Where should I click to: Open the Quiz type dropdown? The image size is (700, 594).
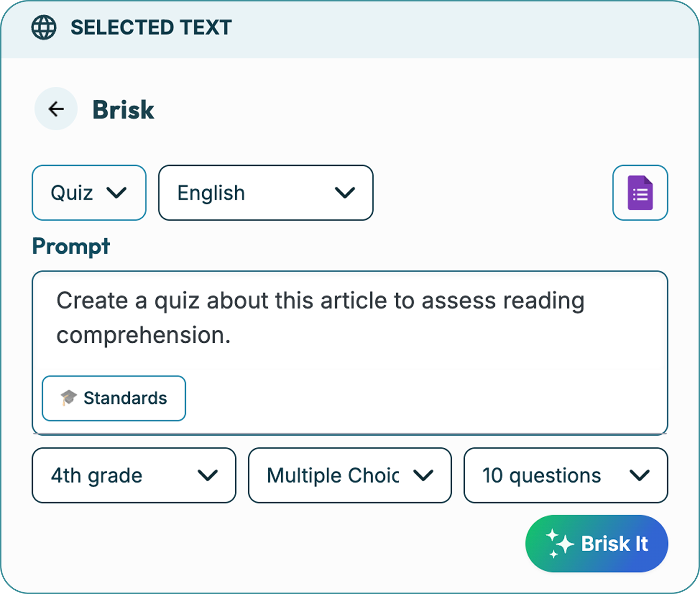point(89,193)
